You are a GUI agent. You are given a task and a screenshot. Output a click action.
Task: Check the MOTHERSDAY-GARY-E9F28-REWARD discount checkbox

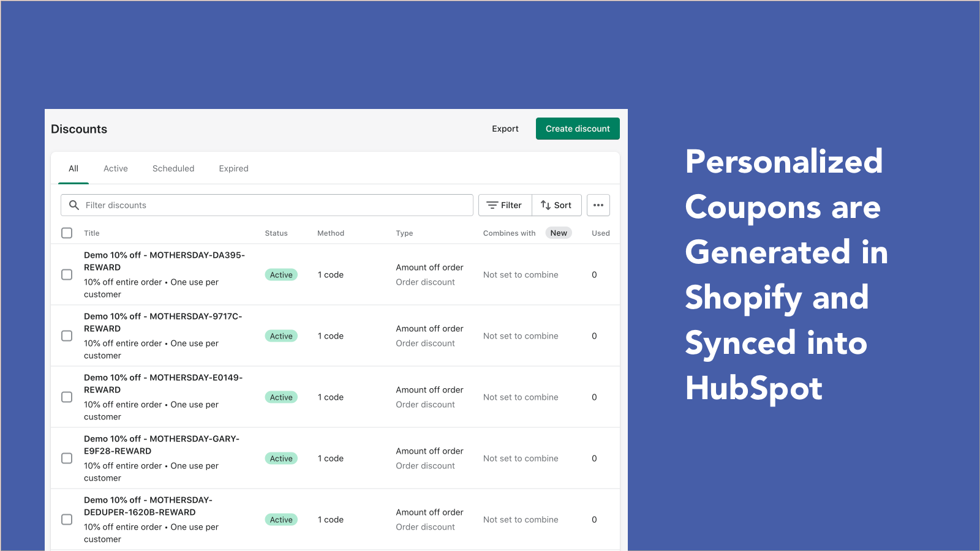click(67, 458)
